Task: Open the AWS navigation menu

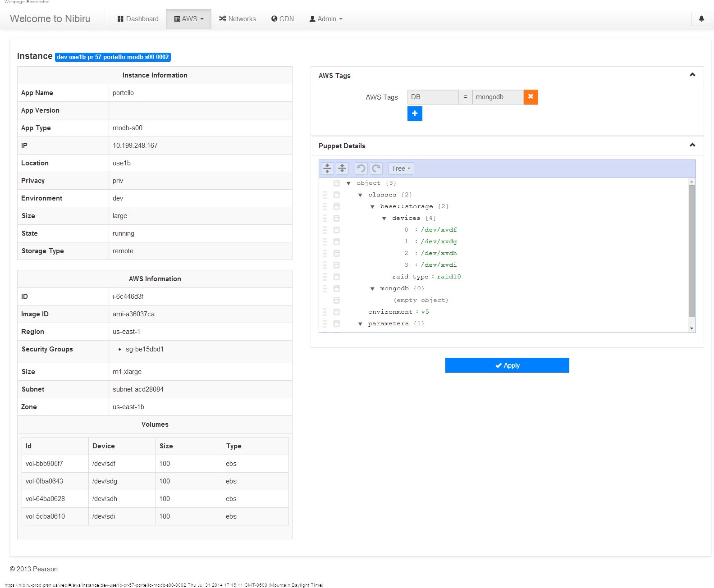Action: tap(188, 19)
